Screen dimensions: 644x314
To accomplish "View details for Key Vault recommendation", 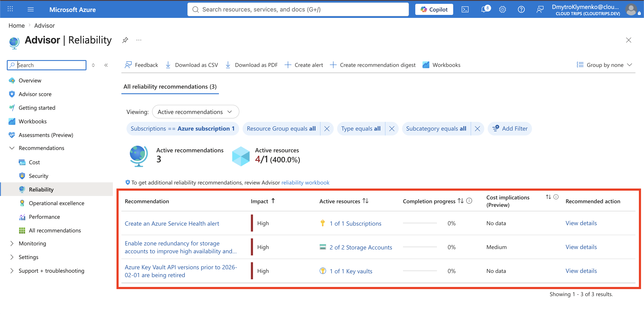I will 581,271.
